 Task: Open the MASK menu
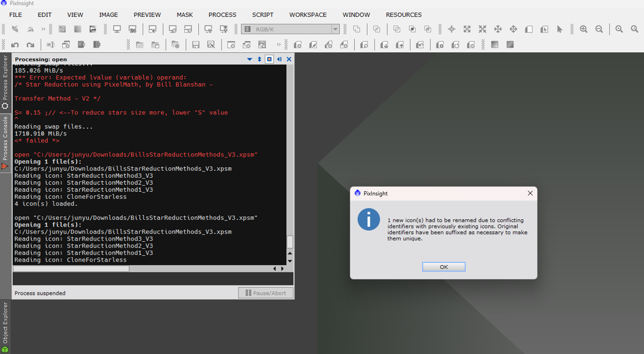[x=185, y=15]
